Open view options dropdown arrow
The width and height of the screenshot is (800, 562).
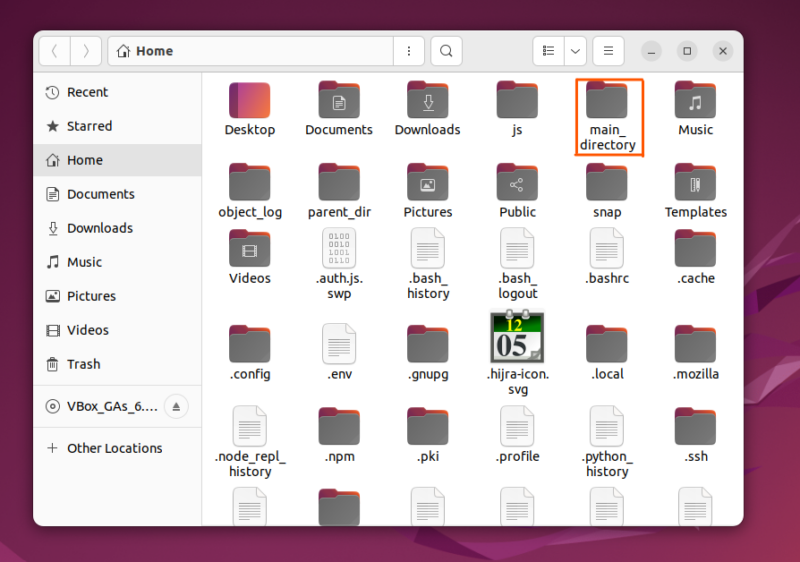pos(576,51)
